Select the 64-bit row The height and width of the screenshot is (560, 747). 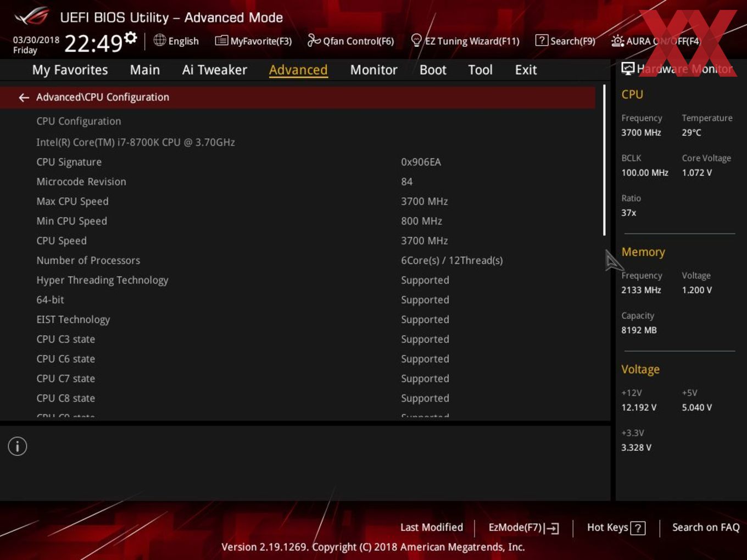297,300
